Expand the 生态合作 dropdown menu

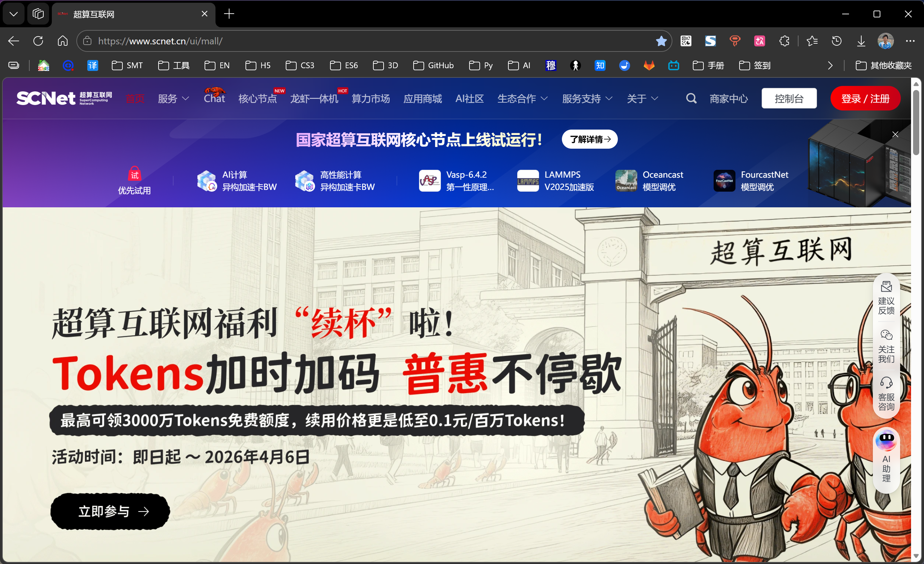point(522,99)
